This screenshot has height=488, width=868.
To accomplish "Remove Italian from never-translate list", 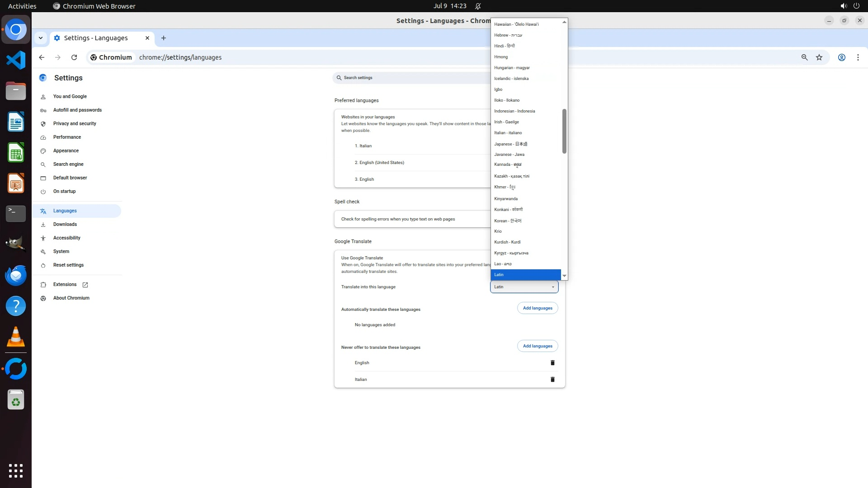I will coord(552,380).
